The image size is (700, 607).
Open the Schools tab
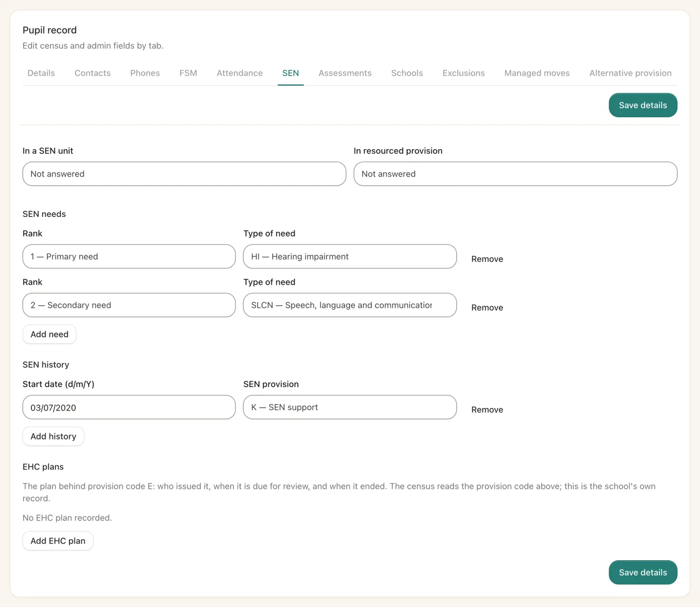[407, 73]
